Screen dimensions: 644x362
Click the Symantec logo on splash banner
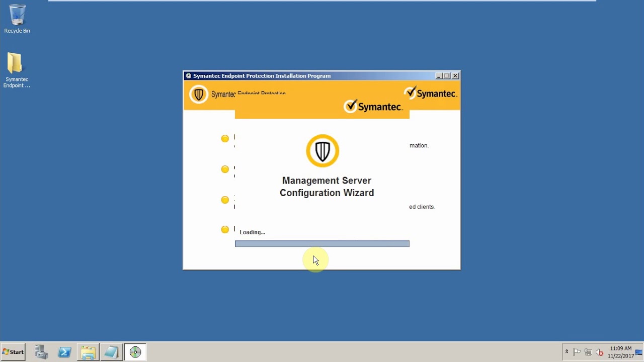tap(373, 106)
